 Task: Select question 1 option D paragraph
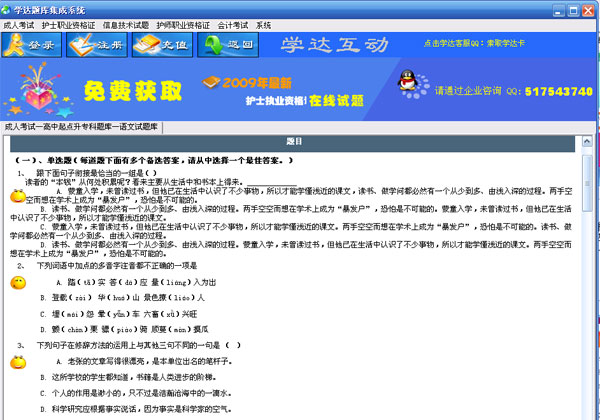coord(291,249)
